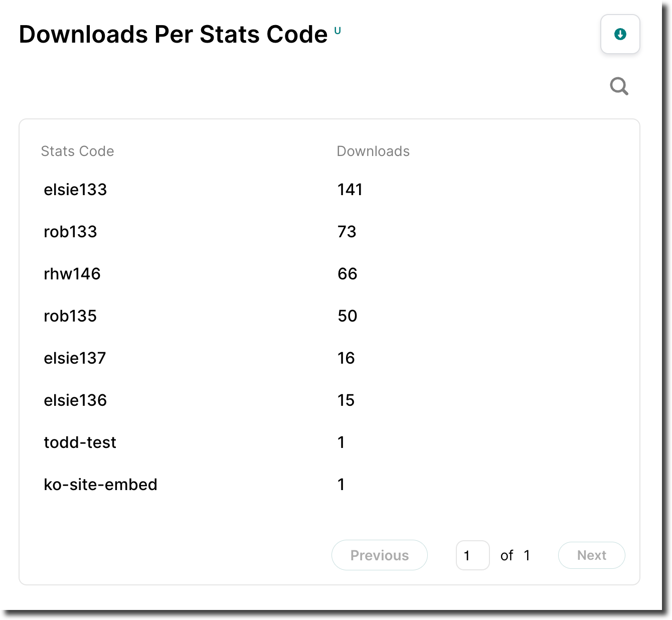The image size is (672, 620).
Task: Select the ko-site-embed stats code
Action: coord(100,485)
